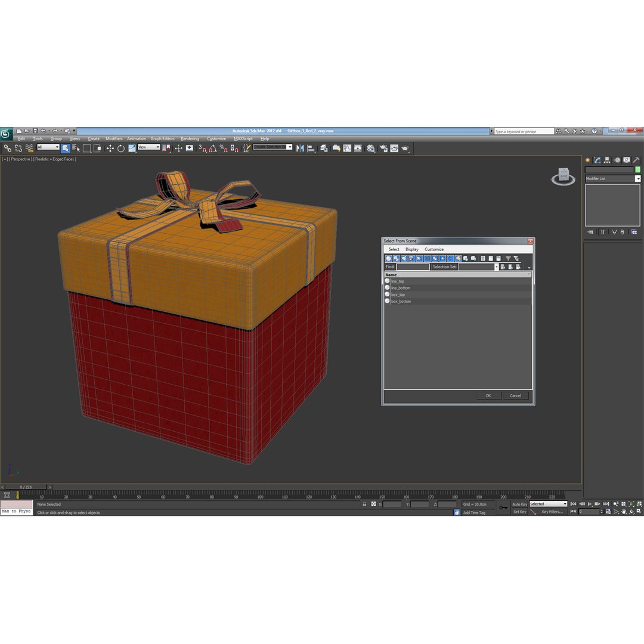The height and width of the screenshot is (644, 644).
Task: Click the Render Production teapot icon
Action: (x=405, y=148)
